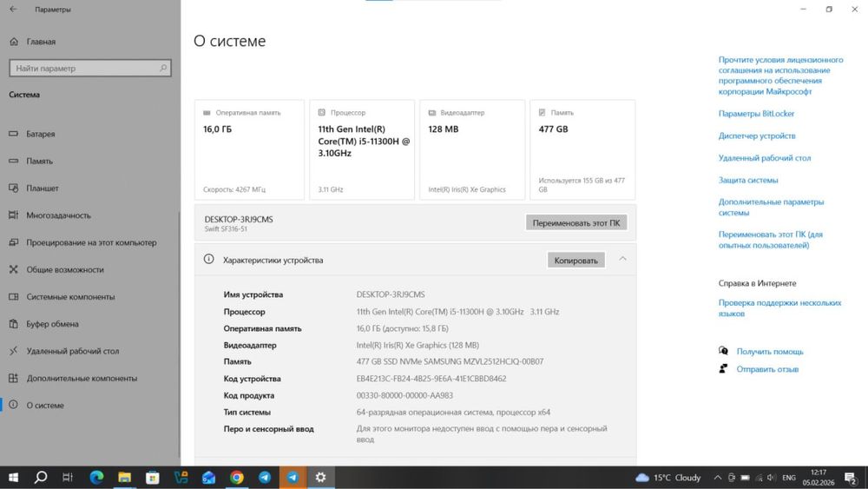This screenshot has width=868, height=489.
Task: Open Защита системы link
Action: 748,180
